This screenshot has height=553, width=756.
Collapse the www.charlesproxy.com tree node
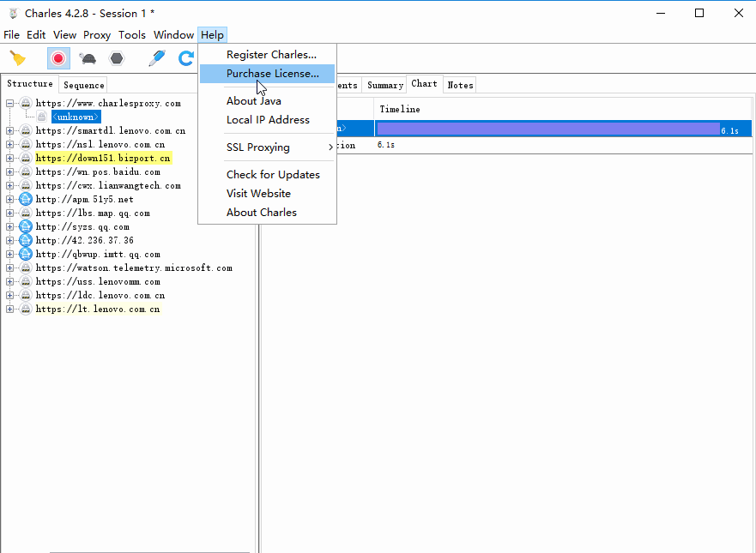point(9,103)
